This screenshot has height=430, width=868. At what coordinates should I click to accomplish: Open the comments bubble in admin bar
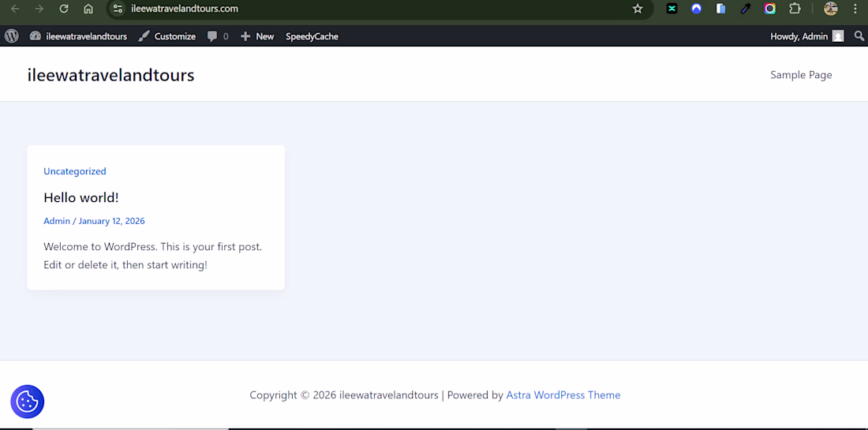[x=218, y=36]
